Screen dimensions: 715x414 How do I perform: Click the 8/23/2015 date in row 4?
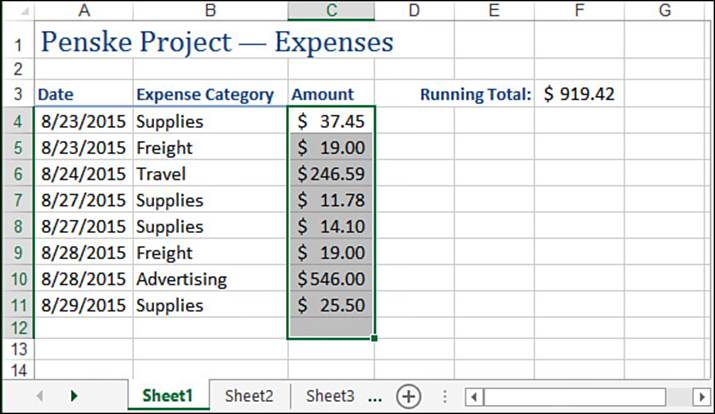point(84,121)
